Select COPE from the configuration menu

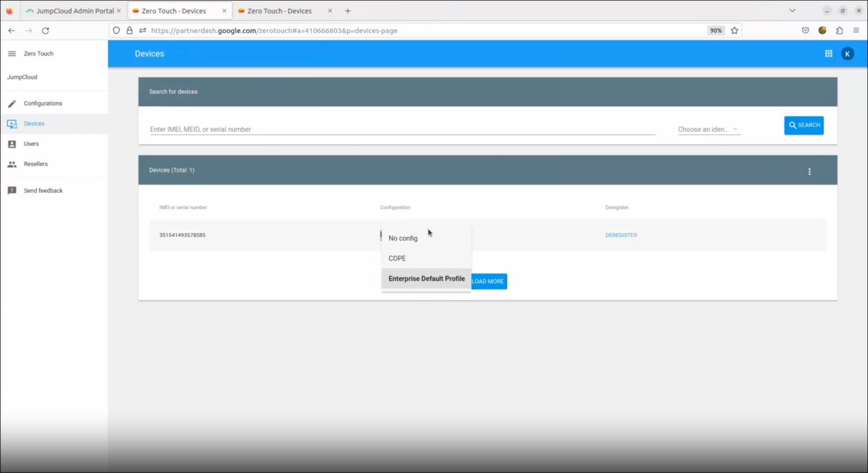(397, 258)
